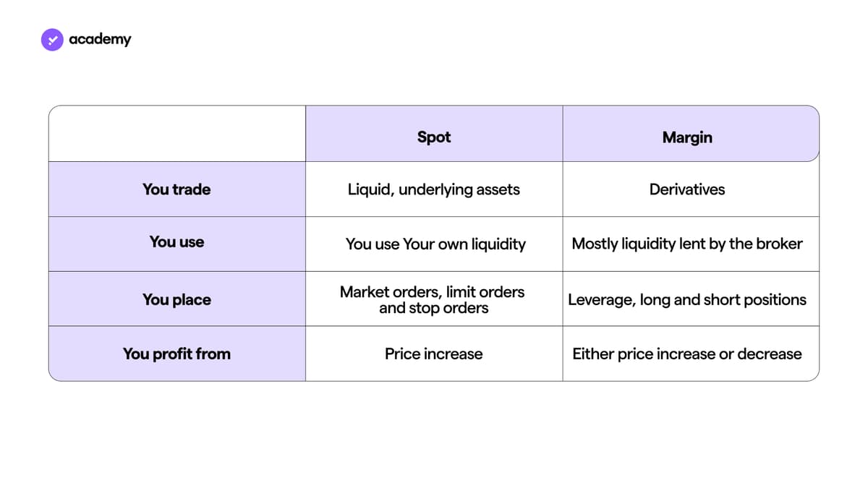Click the empty top-left table cell
This screenshot has height=488, width=868.
pos(176,133)
